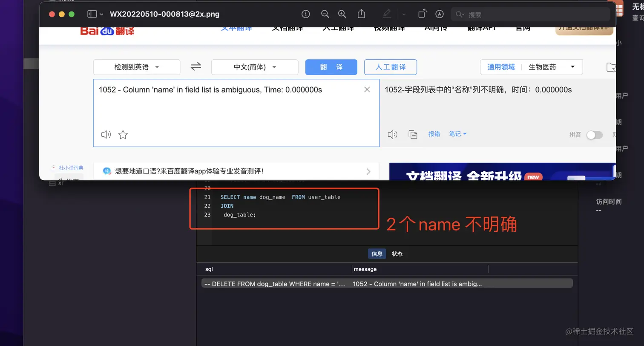Viewport: 644px width, 346px height.
Task: Switch to the 状态 tab in the query window
Action: [x=397, y=254]
